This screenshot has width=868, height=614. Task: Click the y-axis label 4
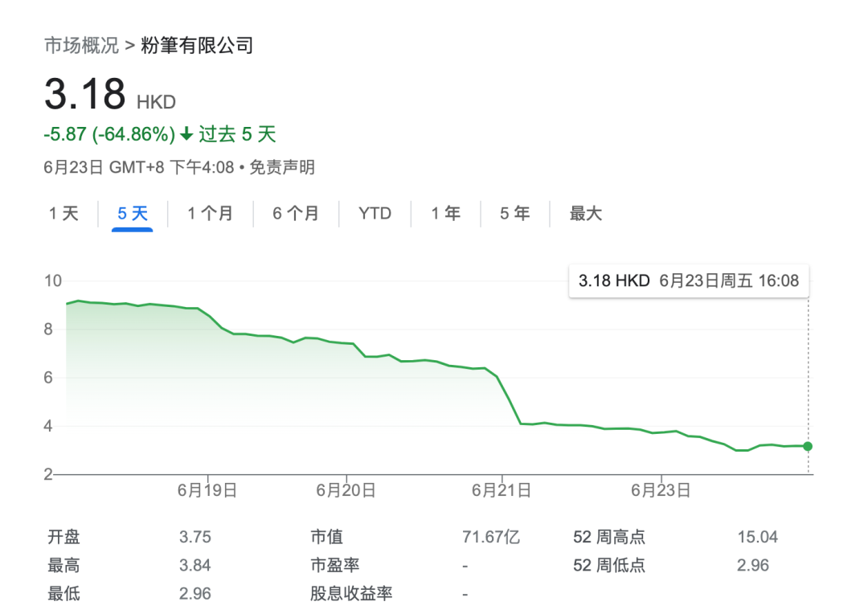49,426
